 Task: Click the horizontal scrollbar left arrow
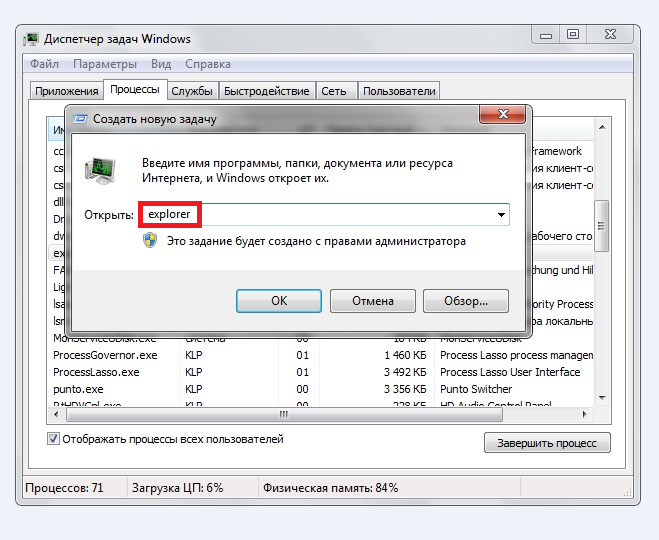[56, 415]
